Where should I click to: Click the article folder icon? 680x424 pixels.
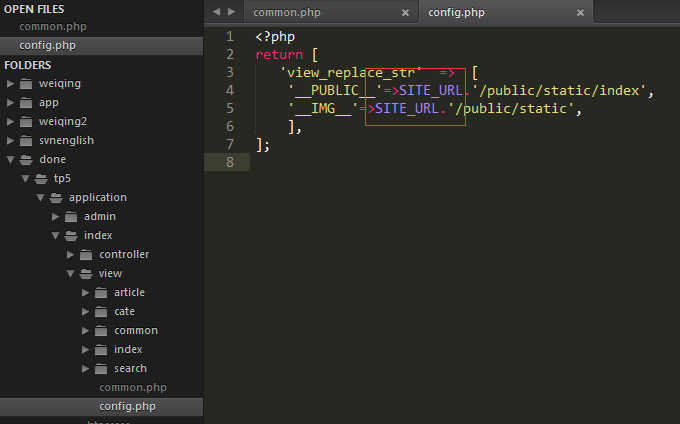tap(101, 293)
